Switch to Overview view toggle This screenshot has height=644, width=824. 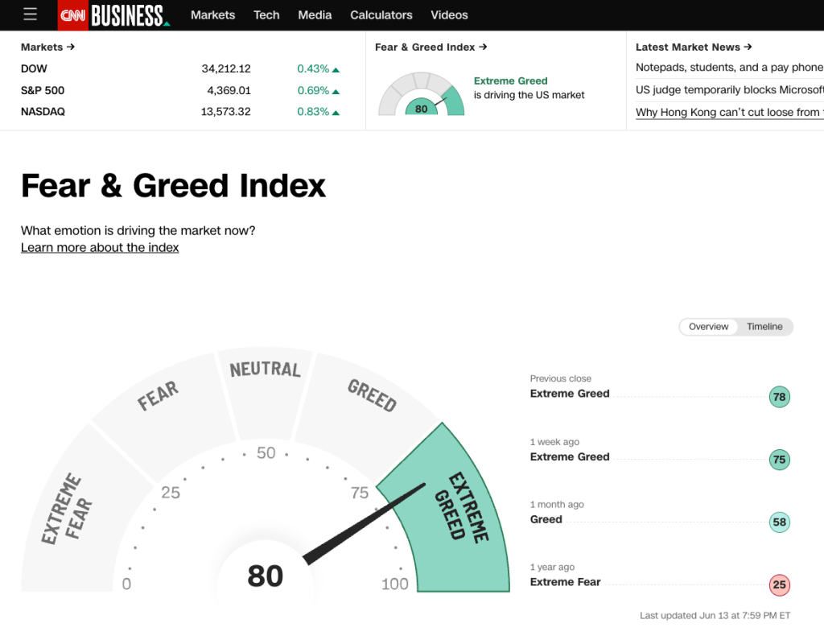point(708,327)
